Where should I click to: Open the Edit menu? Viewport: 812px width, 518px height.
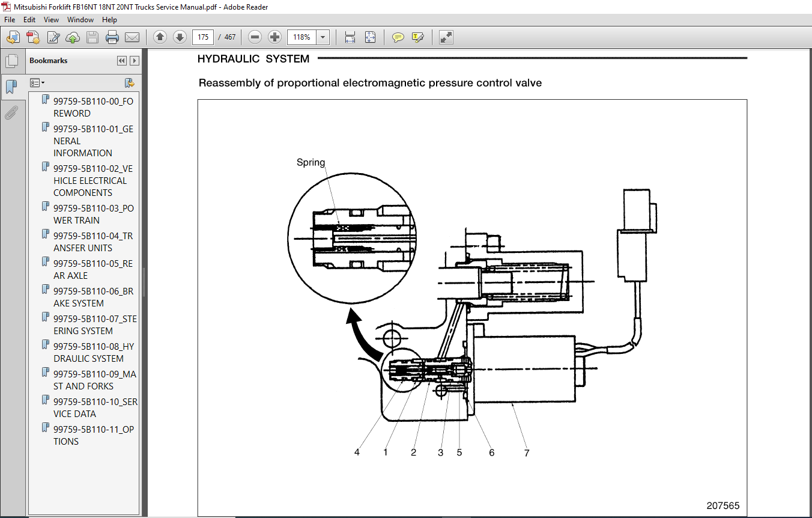pyautogui.click(x=29, y=20)
